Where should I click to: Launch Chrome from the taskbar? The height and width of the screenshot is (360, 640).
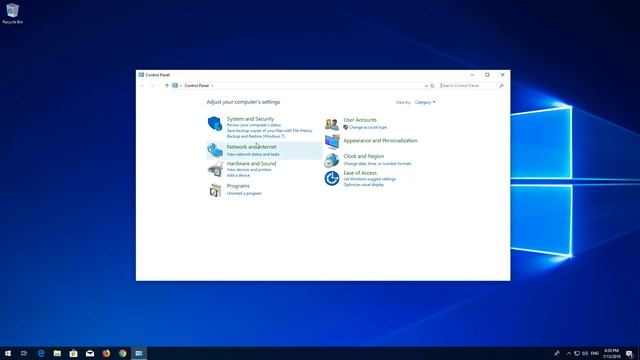coord(122,353)
